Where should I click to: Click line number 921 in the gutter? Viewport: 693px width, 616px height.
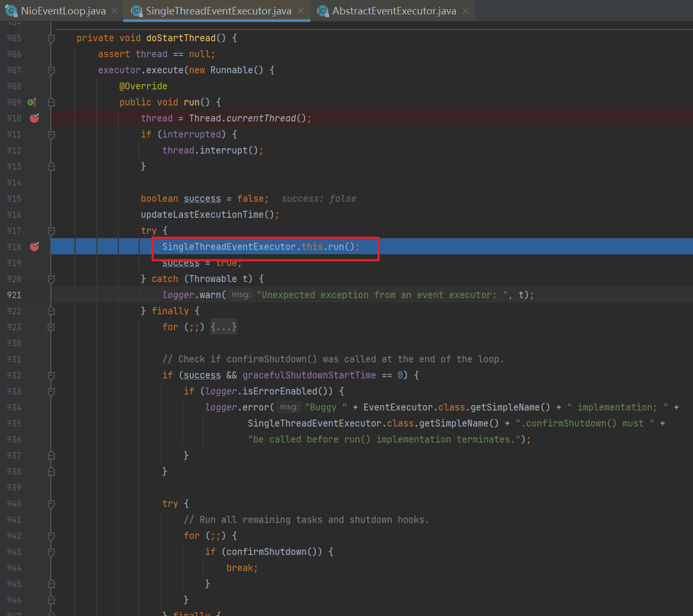(x=14, y=295)
